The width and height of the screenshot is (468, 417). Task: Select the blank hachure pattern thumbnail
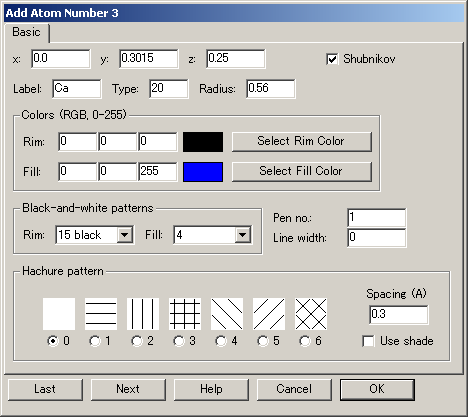point(59,314)
